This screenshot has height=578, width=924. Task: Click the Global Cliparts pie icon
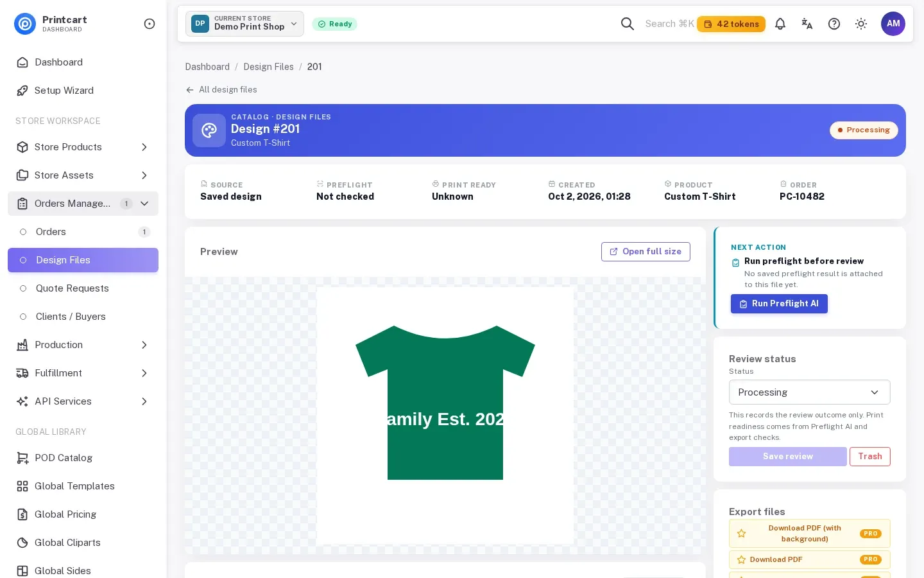[x=22, y=543]
